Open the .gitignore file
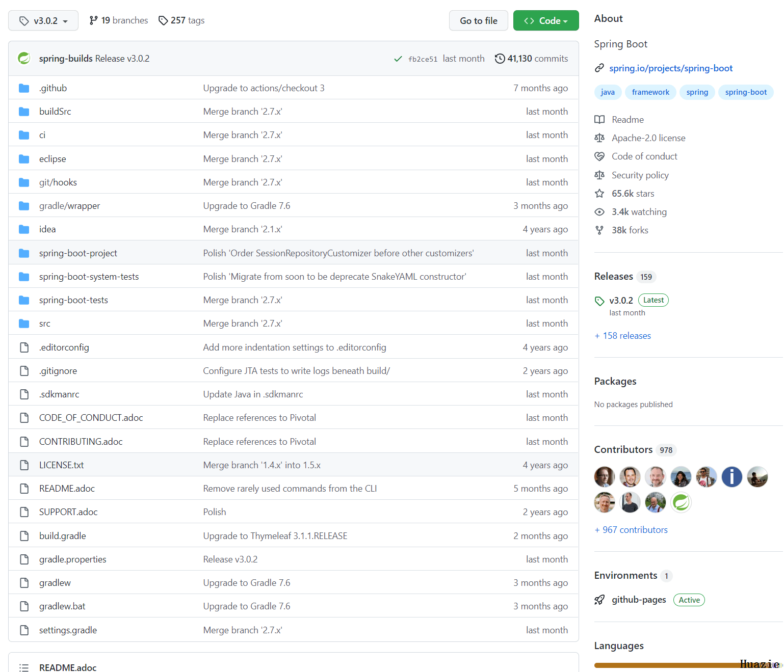The width and height of the screenshot is (784, 672). coord(58,371)
